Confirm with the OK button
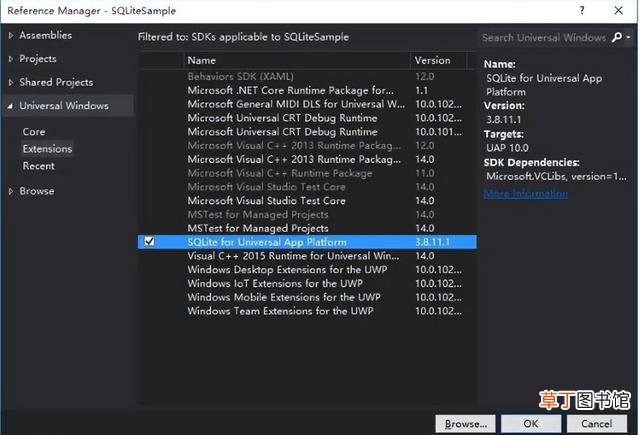The height and width of the screenshot is (435, 640). [531, 424]
